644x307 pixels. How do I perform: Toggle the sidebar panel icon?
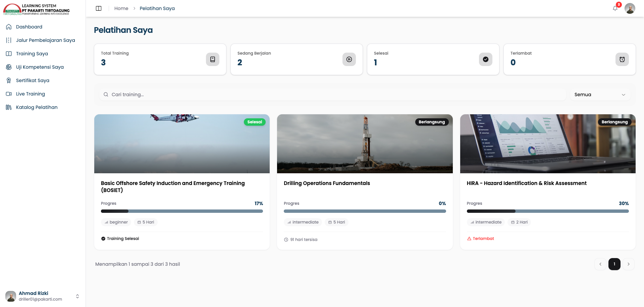[x=99, y=8]
